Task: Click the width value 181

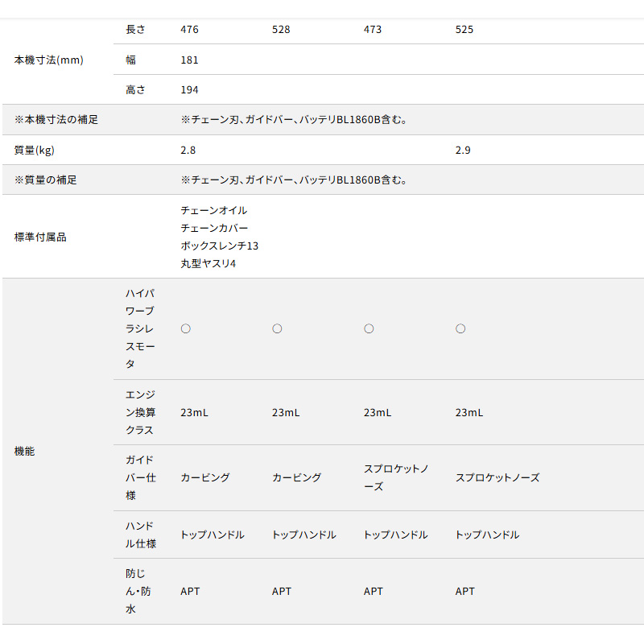Action: (x=189, y=60)
